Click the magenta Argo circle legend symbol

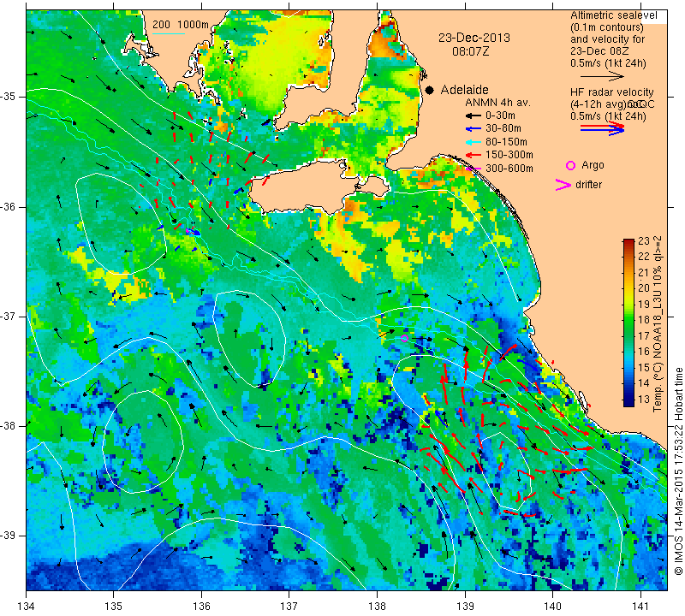[x=570, y=165]
